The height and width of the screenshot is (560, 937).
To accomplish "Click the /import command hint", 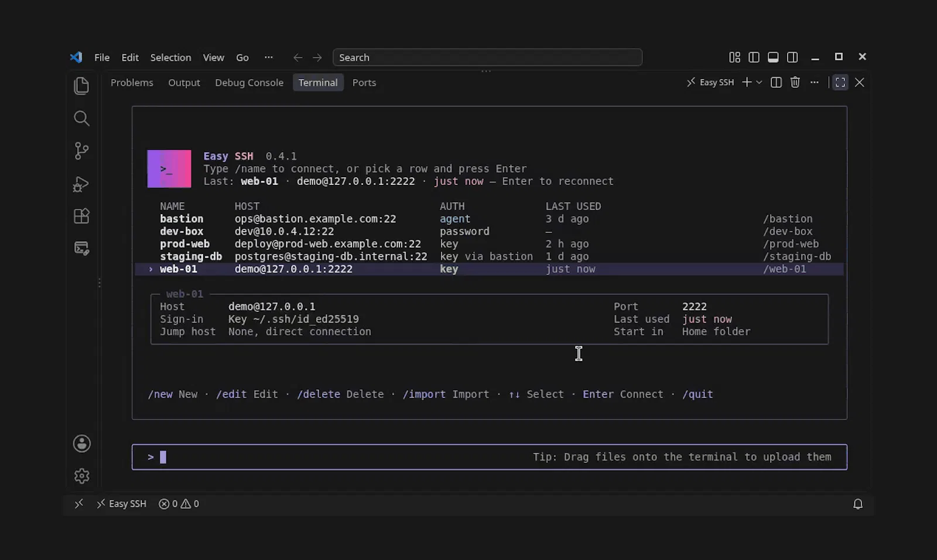I will [x=424, y=394].
